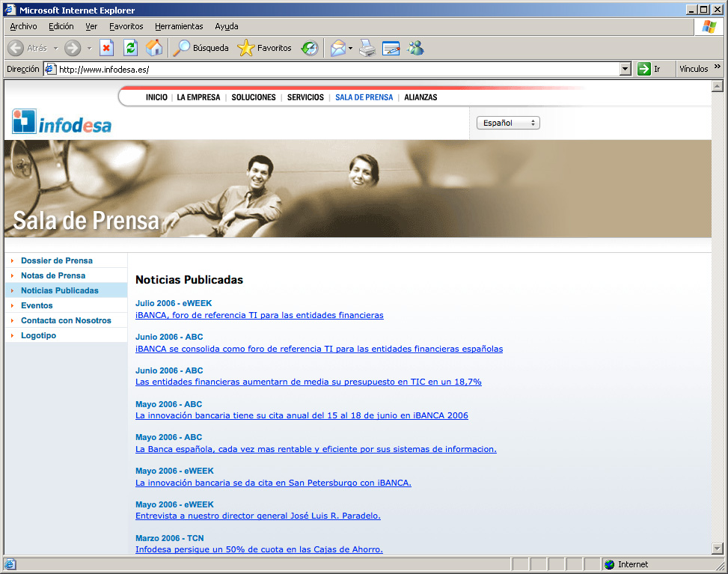Expand the Mail icon dropdown arrow
The height and width of the screenshot is (574, 728).
point(350,48)
